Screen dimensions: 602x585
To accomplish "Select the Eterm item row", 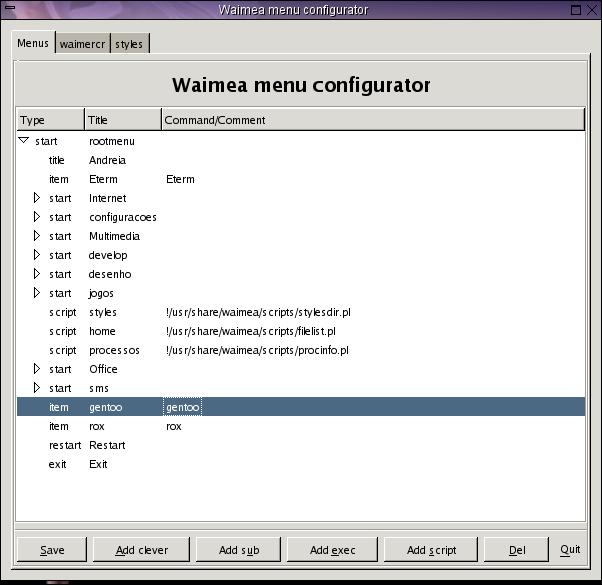I will pos(103,179).
